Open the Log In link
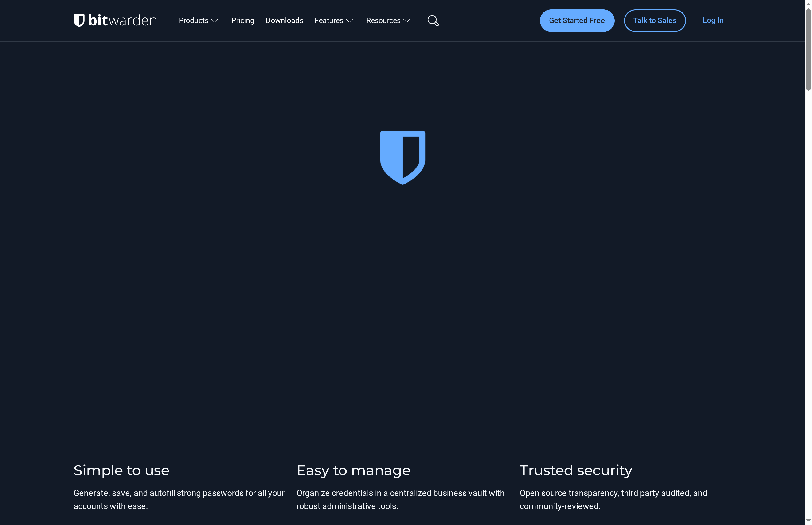This screenshot has height=525, width=812. coord(713,20)
